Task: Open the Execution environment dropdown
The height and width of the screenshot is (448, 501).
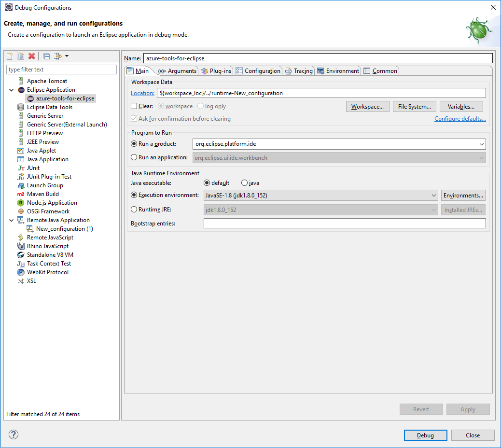Action: 321,195
